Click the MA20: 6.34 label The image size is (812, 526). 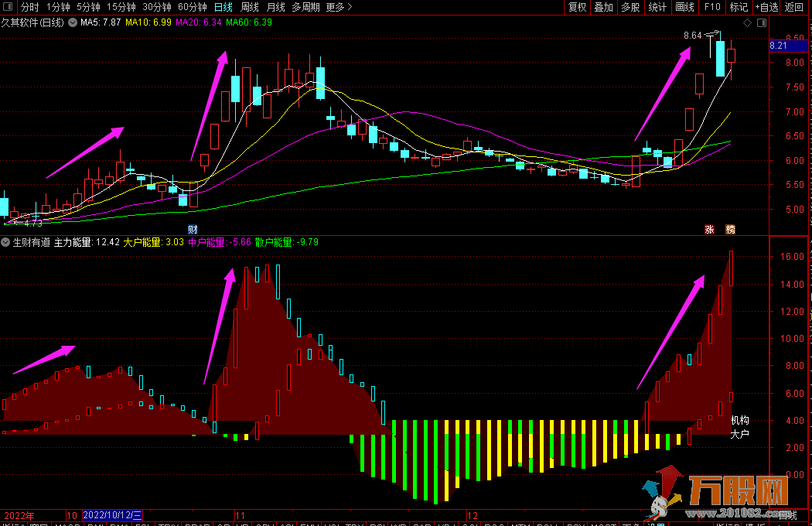coord(198,22)
